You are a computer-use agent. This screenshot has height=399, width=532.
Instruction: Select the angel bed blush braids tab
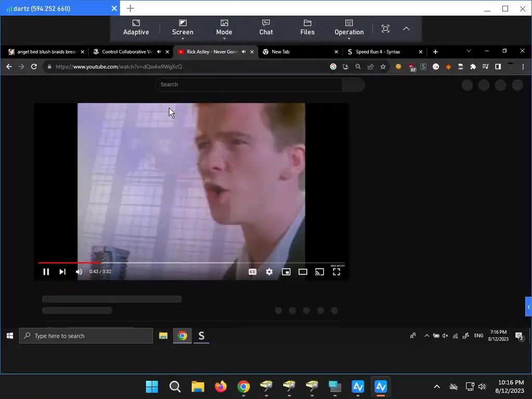[46, 51]
